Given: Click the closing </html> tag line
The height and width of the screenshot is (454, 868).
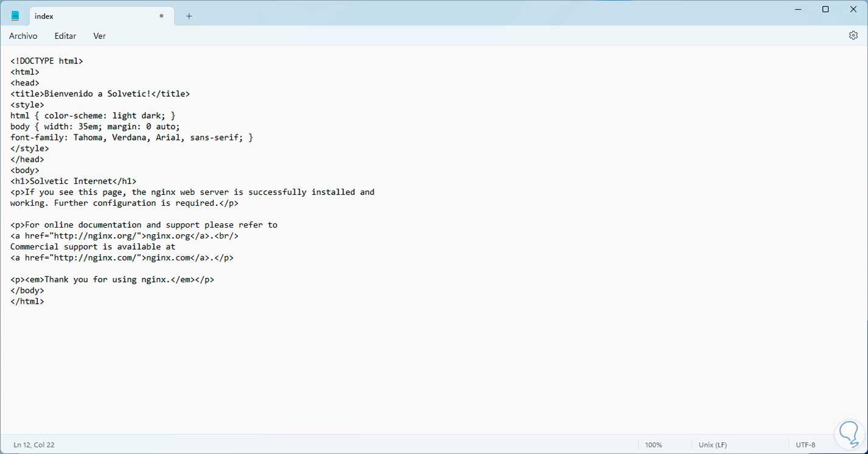Looking at the screenshot, I should (x=27, y=302).
